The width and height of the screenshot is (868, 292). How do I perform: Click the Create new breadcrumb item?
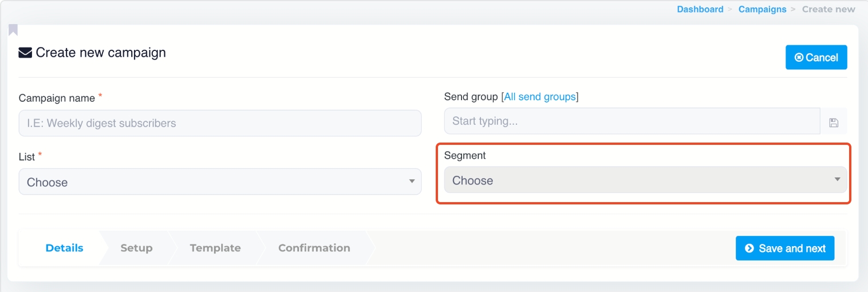click(828, 9)
